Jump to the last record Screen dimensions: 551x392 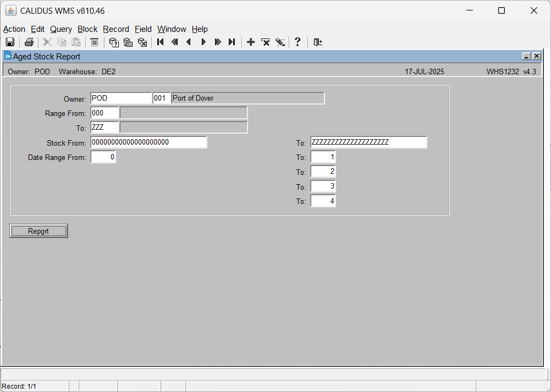232,42
